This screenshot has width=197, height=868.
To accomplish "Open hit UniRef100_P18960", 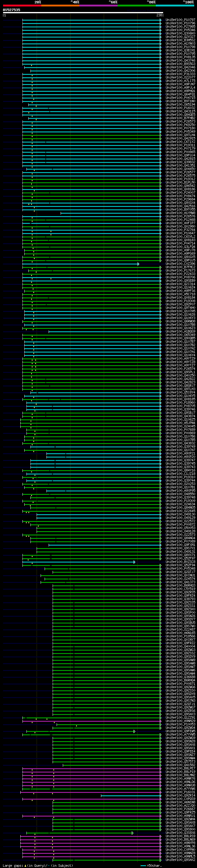I will point(180,403).
